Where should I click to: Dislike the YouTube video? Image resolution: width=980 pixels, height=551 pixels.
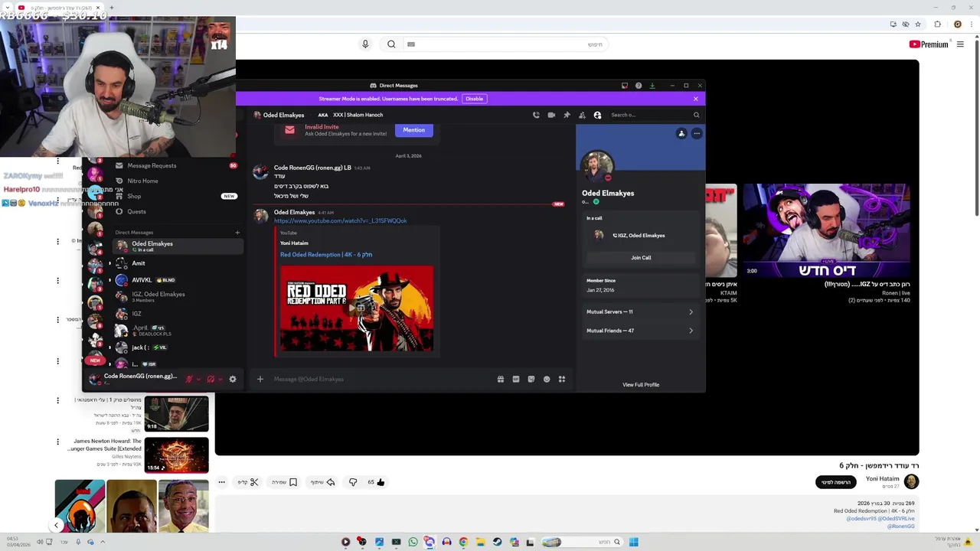pyautogui.click(x=353, y=482)
